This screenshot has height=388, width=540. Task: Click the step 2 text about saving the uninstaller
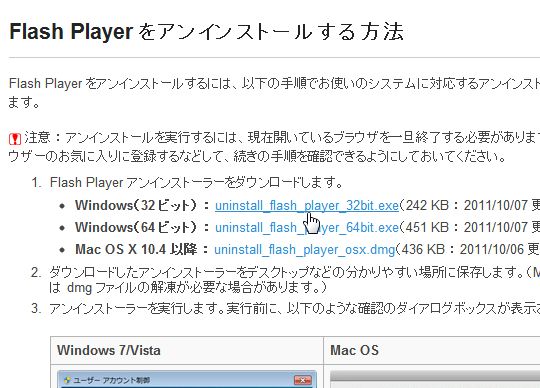pos(294,280)
